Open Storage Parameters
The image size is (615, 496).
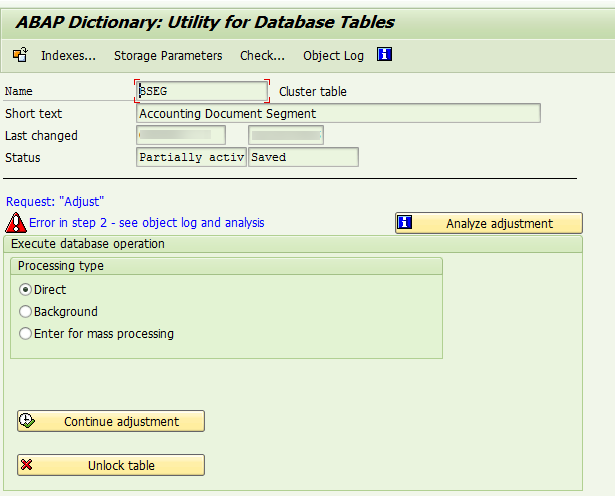click(168, 56)
